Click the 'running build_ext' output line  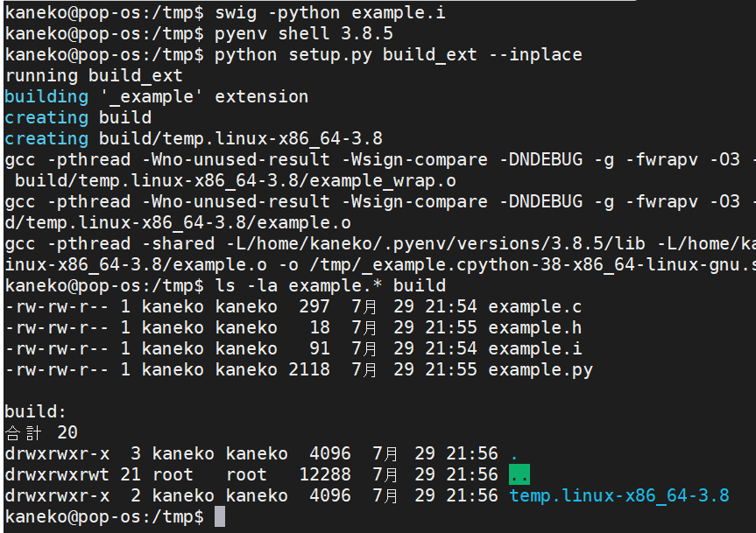(94, 75)
